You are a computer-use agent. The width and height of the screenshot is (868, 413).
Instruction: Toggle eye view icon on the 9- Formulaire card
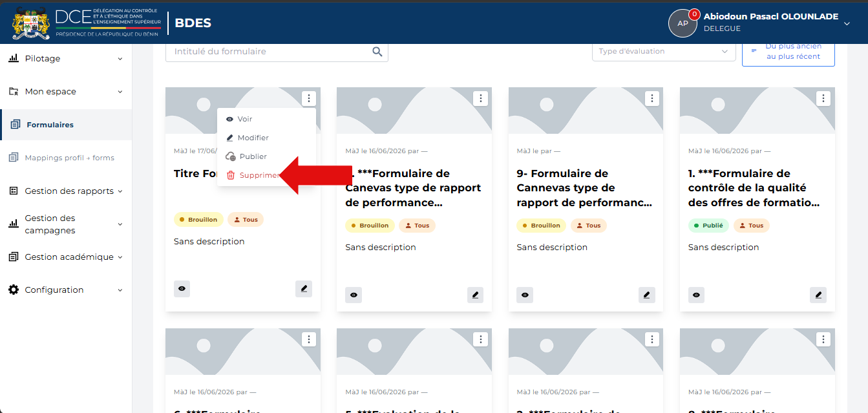(525, 295)
